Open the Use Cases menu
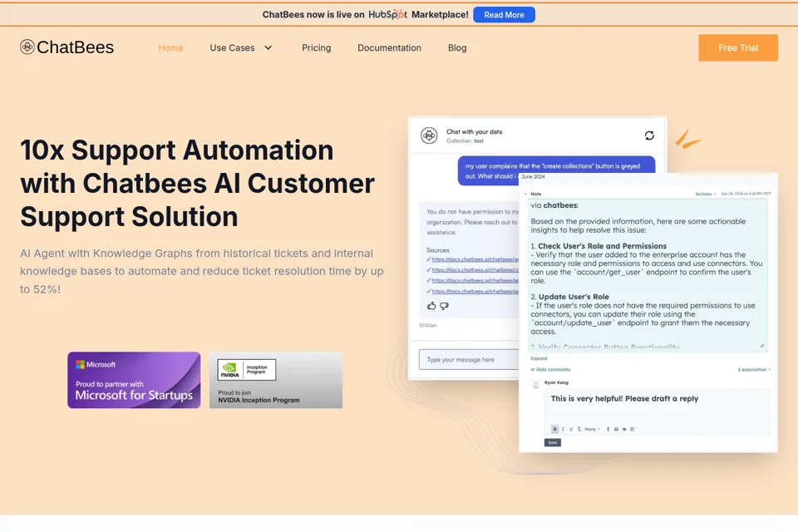798x532 pixels. (232, 48)
